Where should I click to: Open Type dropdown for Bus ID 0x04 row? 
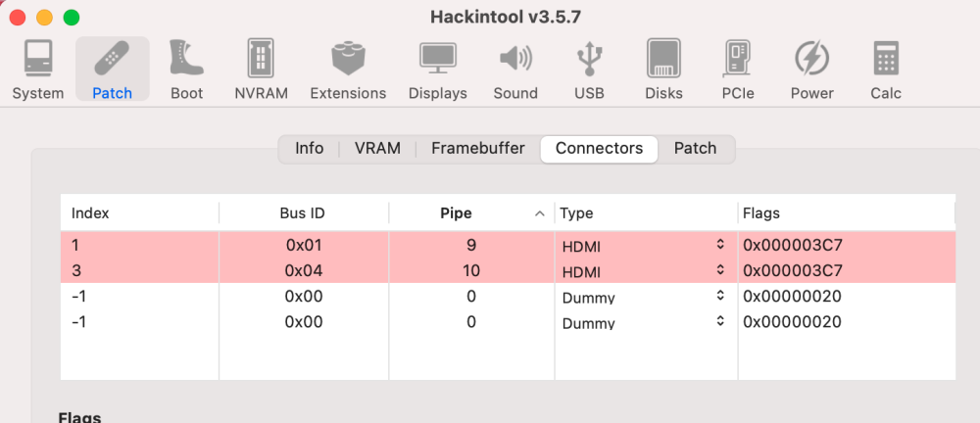[720, 270]
